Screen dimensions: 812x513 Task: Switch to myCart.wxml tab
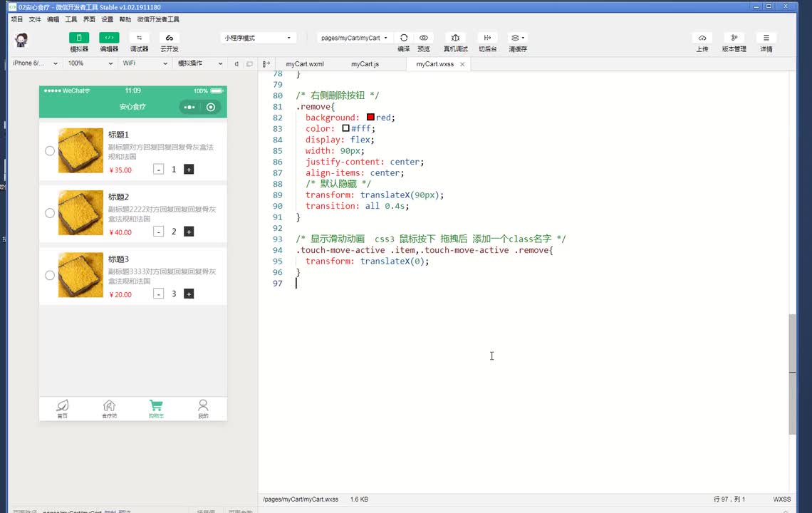[x=305, y=63]
